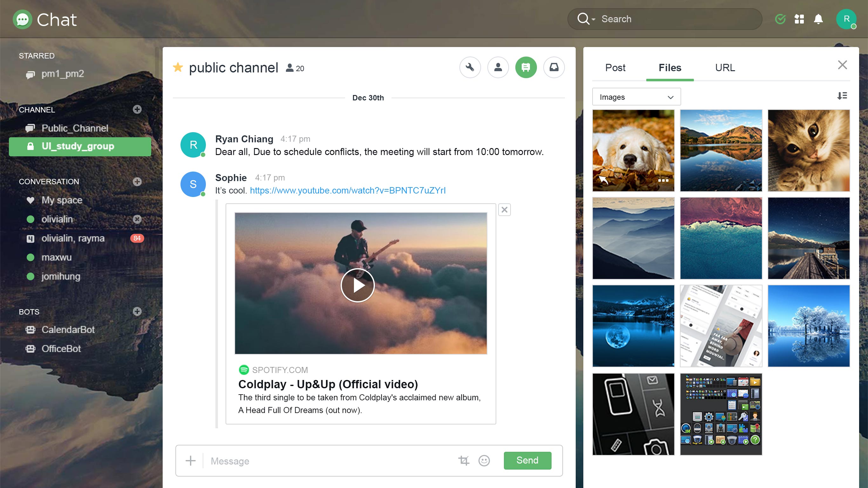Click the green checkmark status icon
This screenshot has height=488, width=868.
click(x=780, y=19)
